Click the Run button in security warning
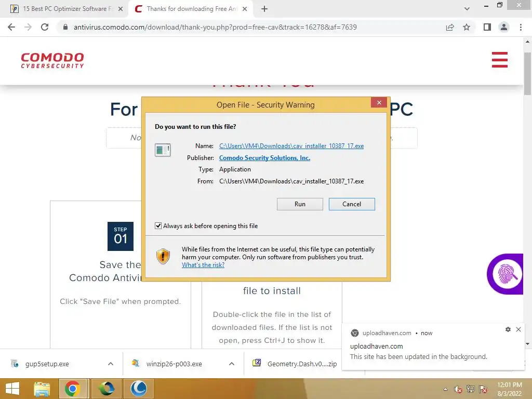532x399 pixels. [x=300, y=204]
